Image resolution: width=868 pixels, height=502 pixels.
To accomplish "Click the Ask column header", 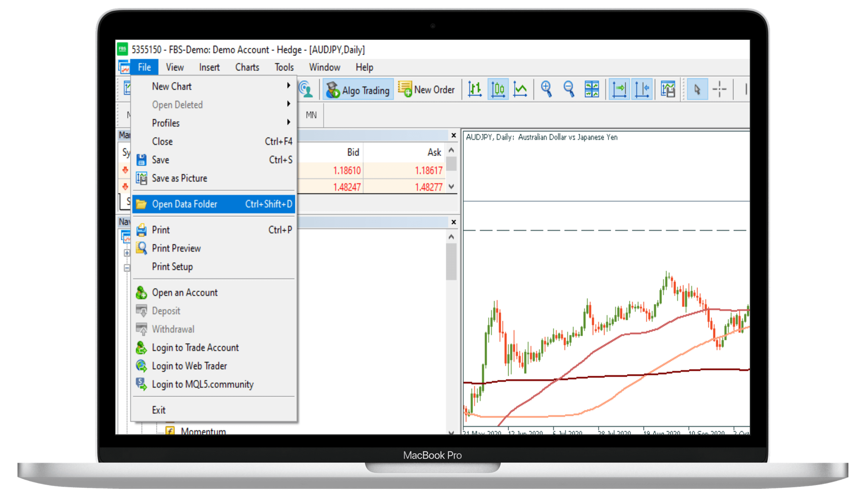I will [434, 152].
